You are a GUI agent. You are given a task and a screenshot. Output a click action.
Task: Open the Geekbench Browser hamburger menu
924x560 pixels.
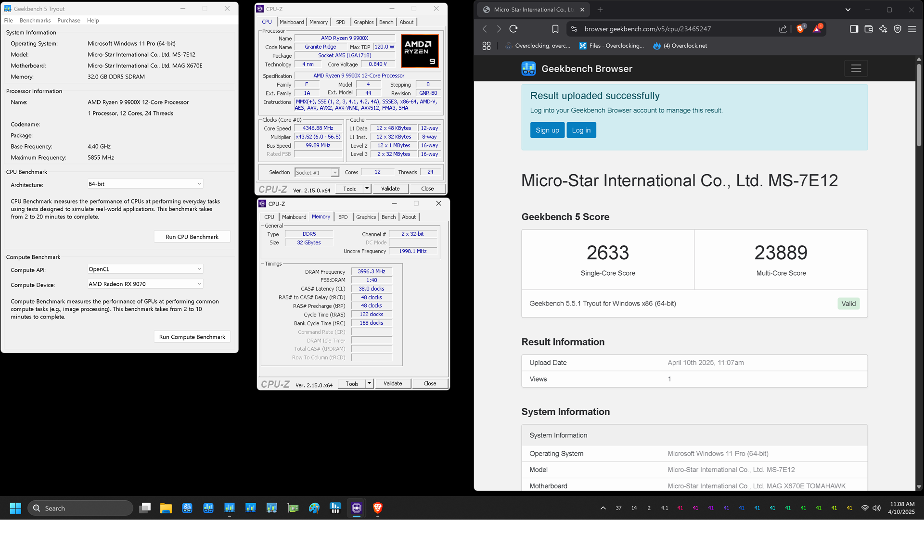click(x=856, y=68)
